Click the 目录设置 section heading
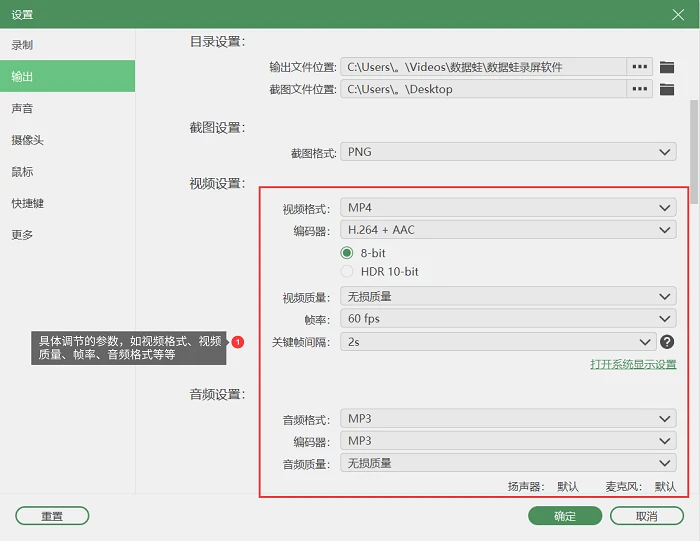This screenshot has width=700, height=541. (x=217, y=42)
